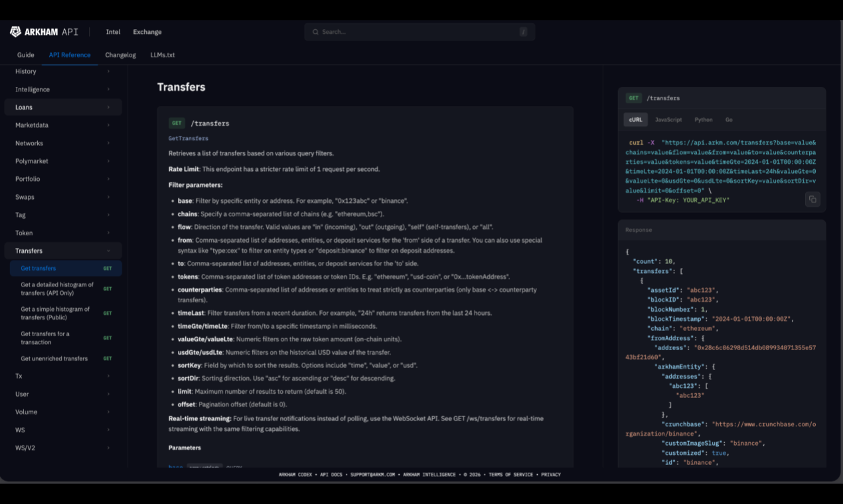Open Arkham Codex footer link
Image resolution: width=843 pixels, height=504 pixels.
click(x=296, y=475)
